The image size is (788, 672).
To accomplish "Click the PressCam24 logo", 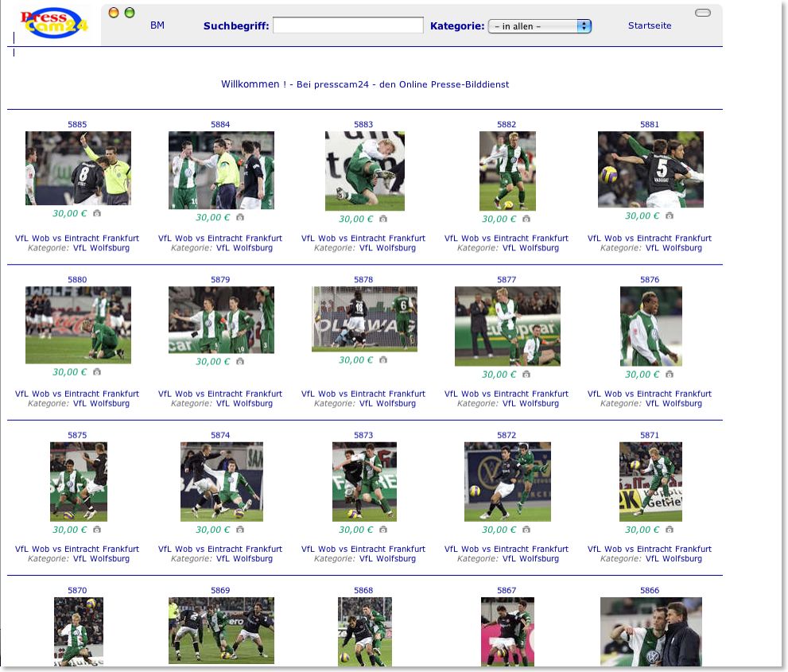I will pyautogui.click(x=54, y=24).
